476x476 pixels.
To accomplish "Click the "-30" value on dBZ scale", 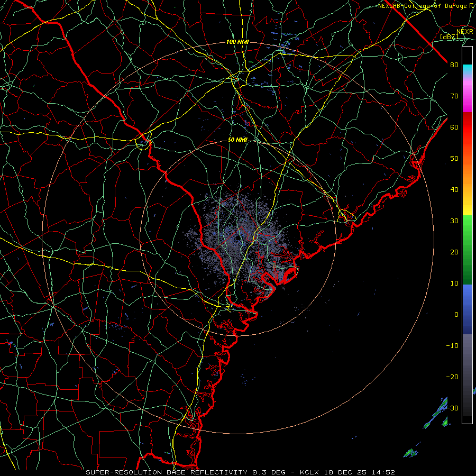I will pyautogui.click(x=452, y=408).
